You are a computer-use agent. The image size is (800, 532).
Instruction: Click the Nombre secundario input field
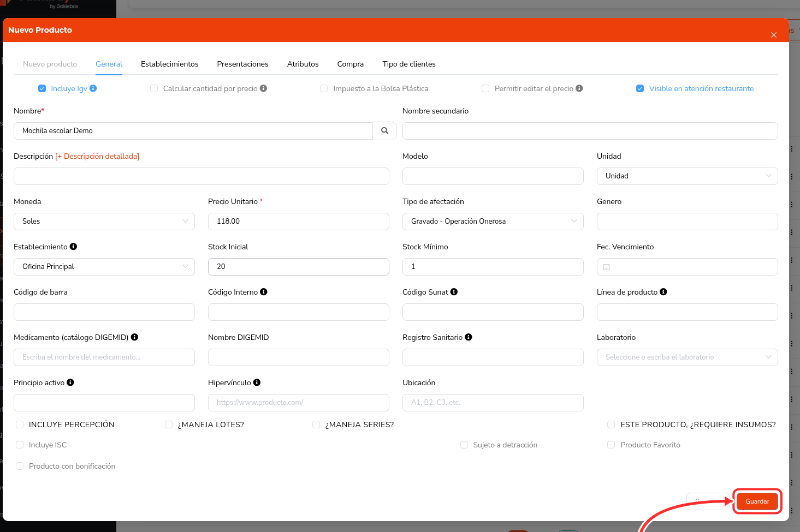(x=590, y=131)
